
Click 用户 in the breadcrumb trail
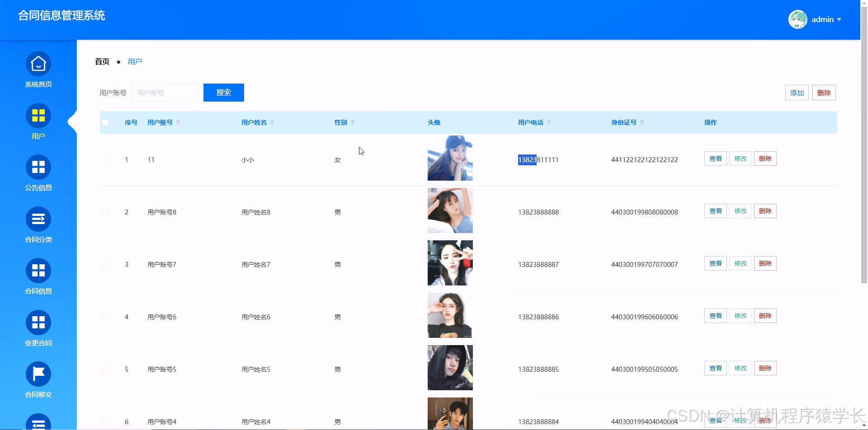click(135, 61)
